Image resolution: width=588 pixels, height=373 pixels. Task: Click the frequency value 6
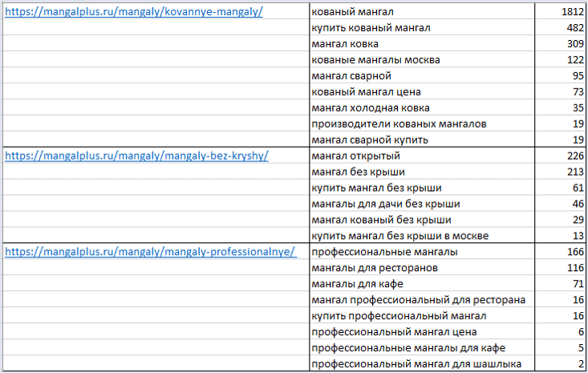tap(582, 332)
